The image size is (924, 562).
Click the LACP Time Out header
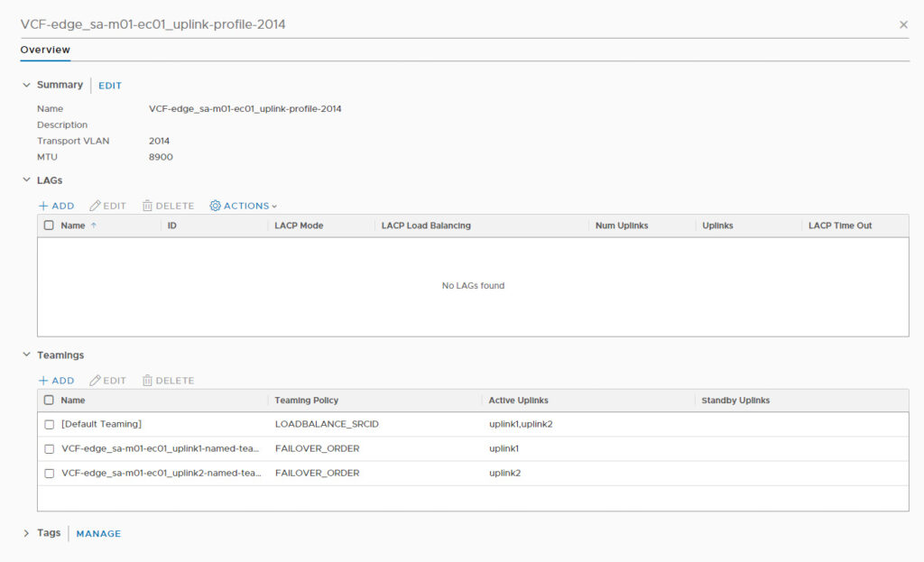840,225
